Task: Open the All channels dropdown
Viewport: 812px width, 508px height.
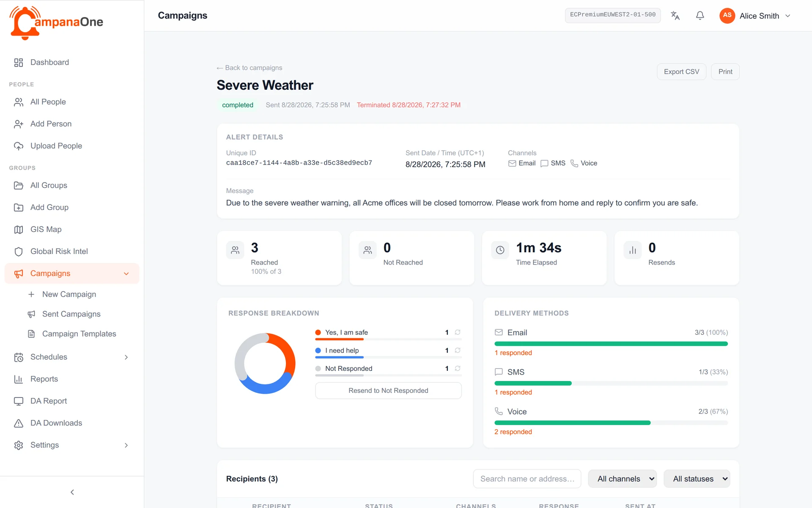Action: click(622, 479)
